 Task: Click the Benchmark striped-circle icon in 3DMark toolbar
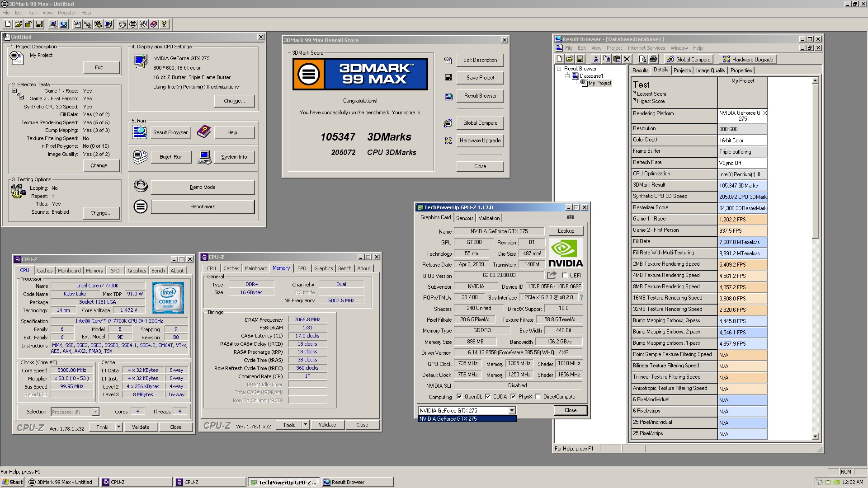pyautogui.click(x=133, y=24)
